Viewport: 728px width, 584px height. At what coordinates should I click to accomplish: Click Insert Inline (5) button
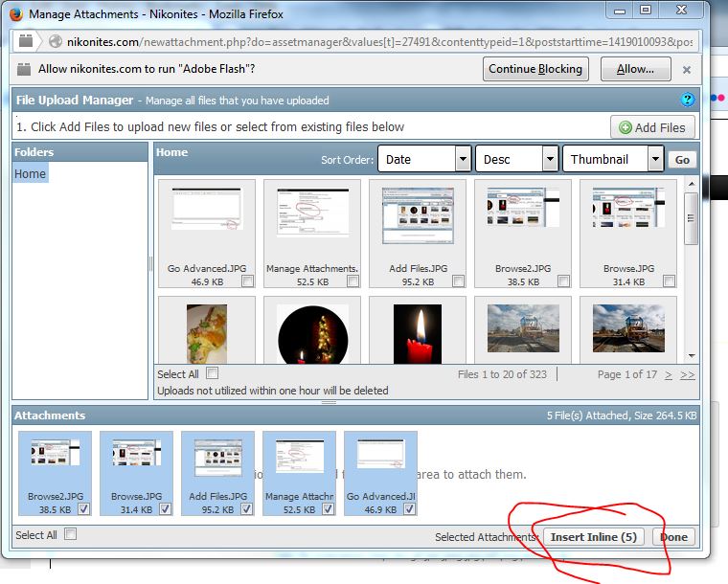pos(594,537)
